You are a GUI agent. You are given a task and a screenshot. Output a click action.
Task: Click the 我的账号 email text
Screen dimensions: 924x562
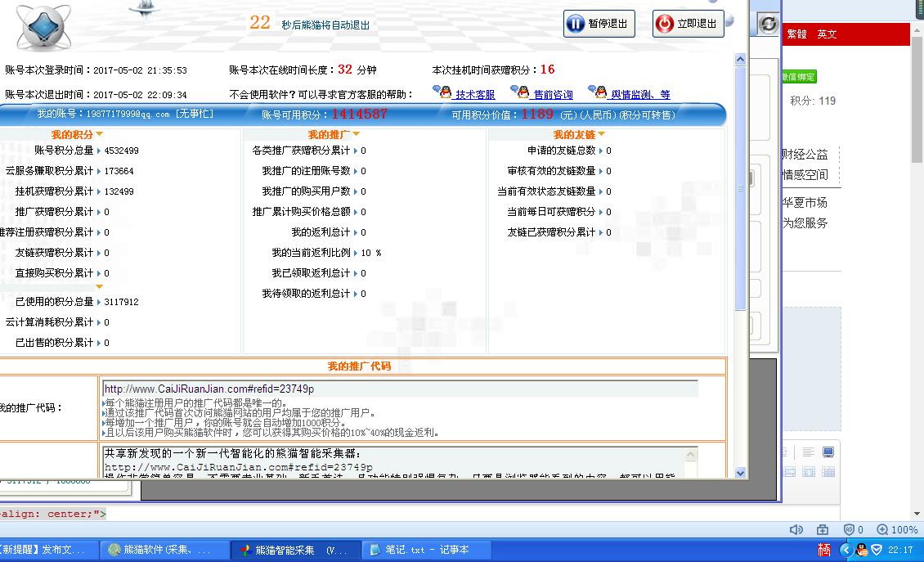128,114
